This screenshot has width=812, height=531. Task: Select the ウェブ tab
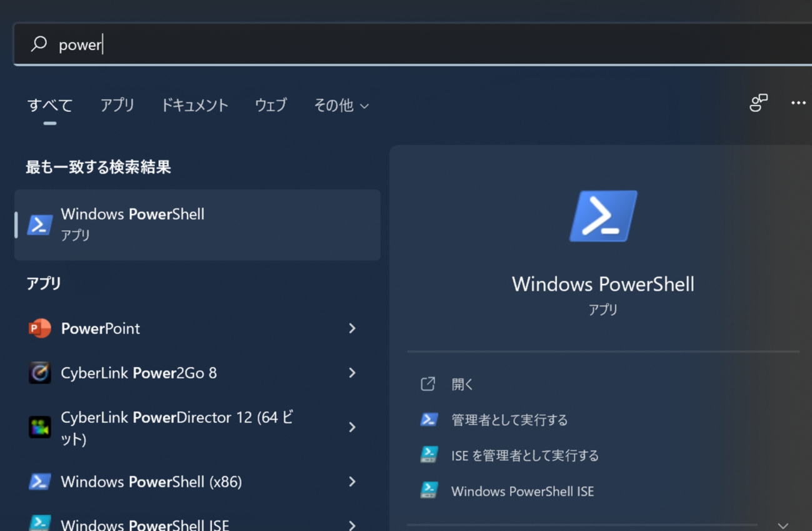[x=271, y=105]
